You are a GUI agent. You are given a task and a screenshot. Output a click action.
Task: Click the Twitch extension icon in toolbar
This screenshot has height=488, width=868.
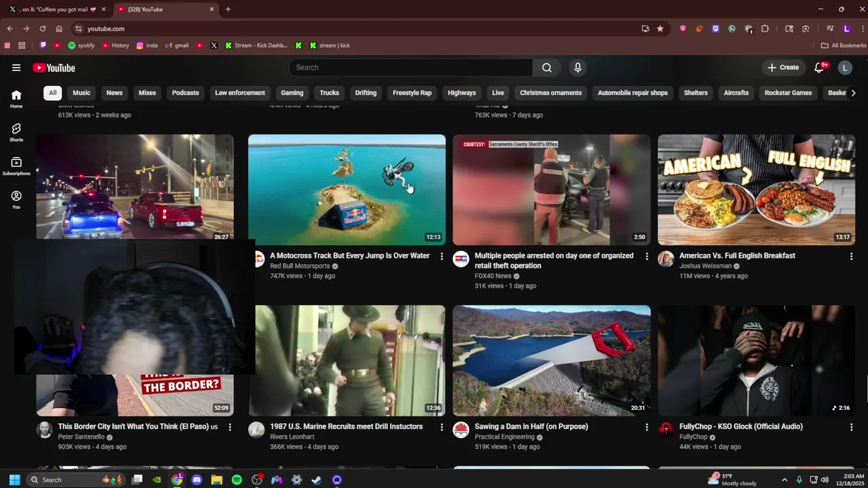tap(715, 28)
